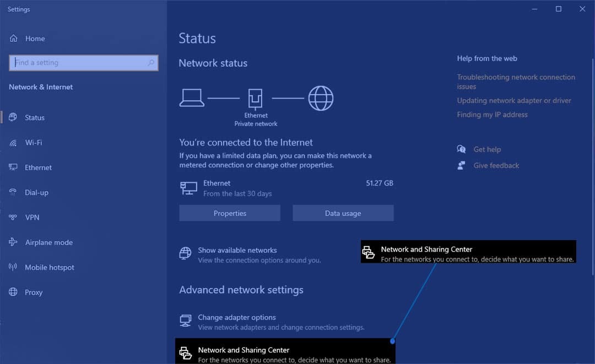
Task: Select Status in the sidebar menu
Action: (x=35, y=117)
